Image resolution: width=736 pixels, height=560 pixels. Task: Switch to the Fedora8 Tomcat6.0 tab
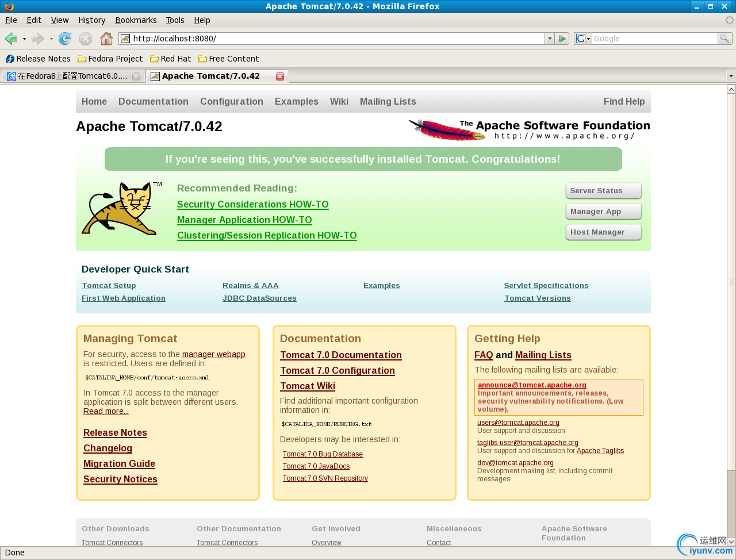click(72, 76)
